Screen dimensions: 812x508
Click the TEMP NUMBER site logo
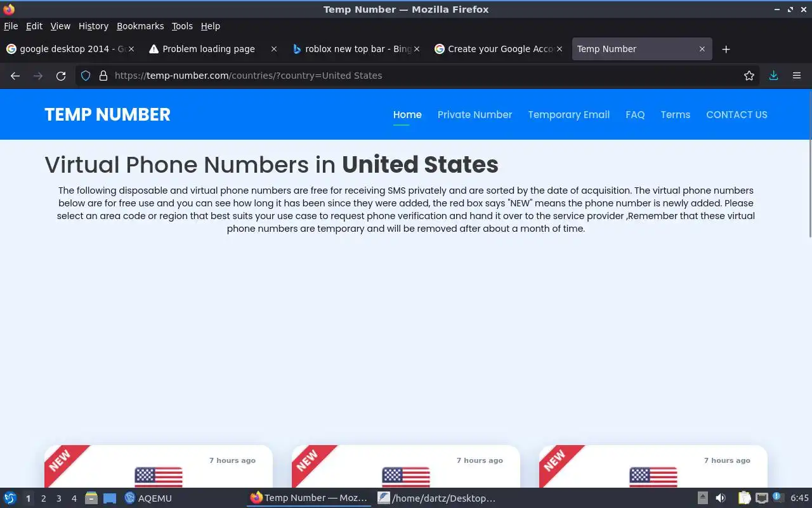pyautogui.click(x=107, y=115)
